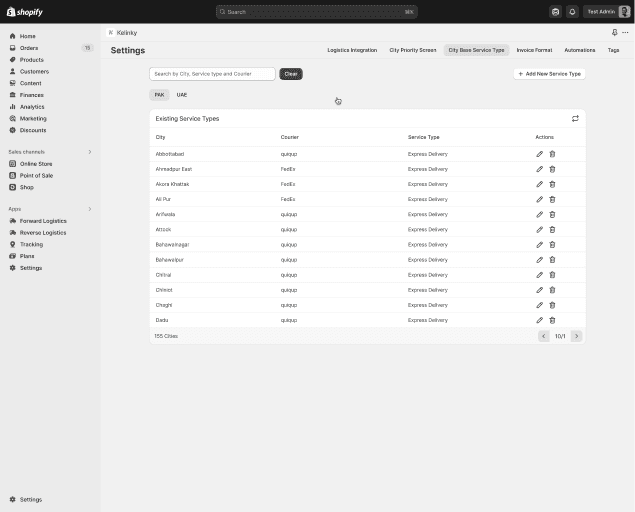
Task: Delete the Chitral row
Action: click(552, 275)
